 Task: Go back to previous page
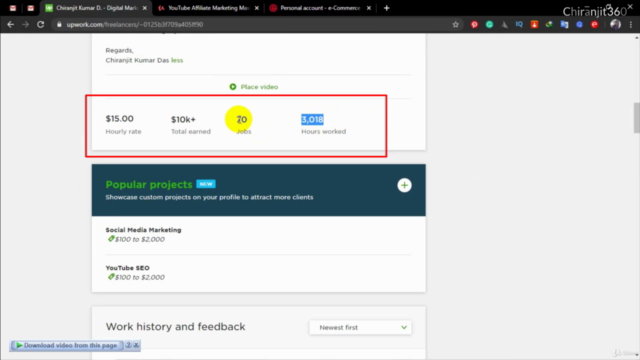click(x=11, y=24)
